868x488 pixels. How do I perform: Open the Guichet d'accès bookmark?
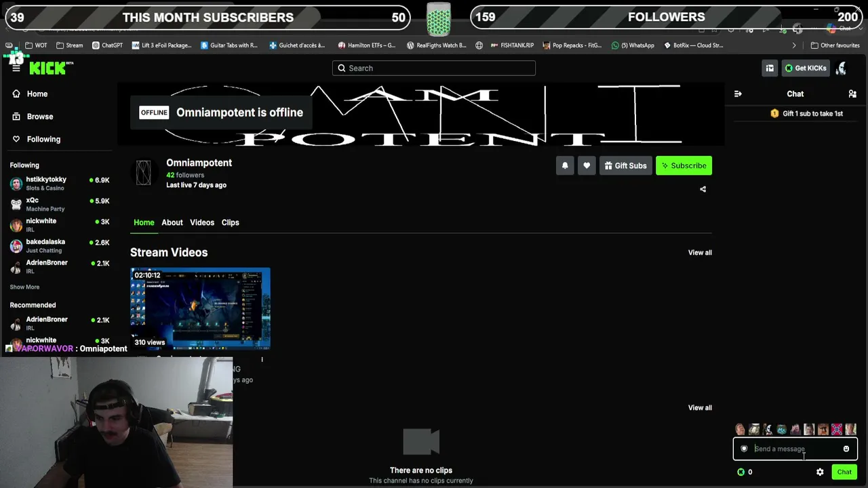click(x=298, y=45)
